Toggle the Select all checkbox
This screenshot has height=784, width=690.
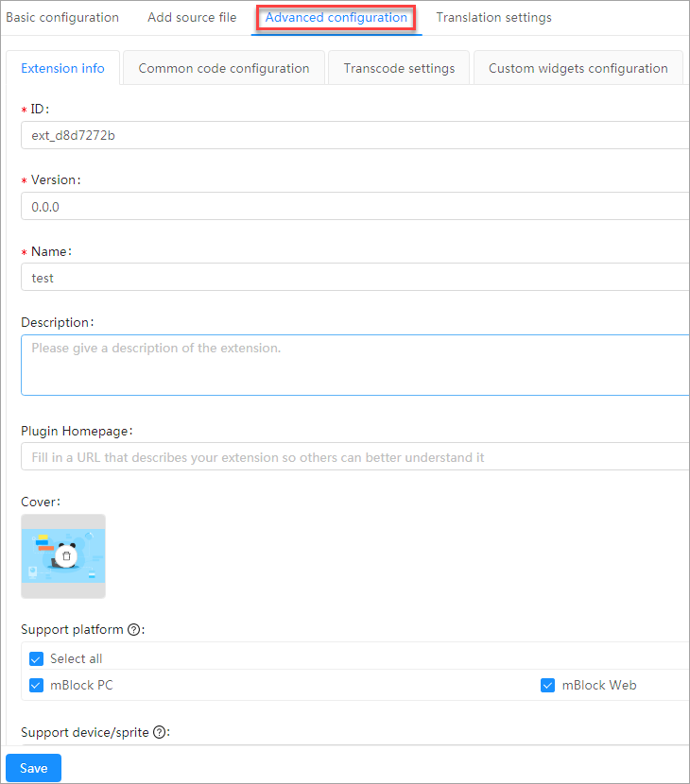[x=36, y=659]
